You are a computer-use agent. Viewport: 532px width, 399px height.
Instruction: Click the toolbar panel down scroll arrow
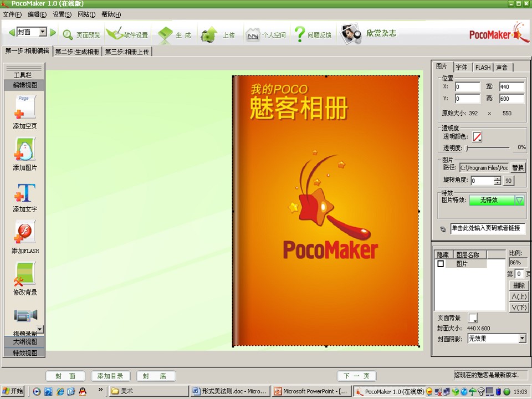pos(40,329)
